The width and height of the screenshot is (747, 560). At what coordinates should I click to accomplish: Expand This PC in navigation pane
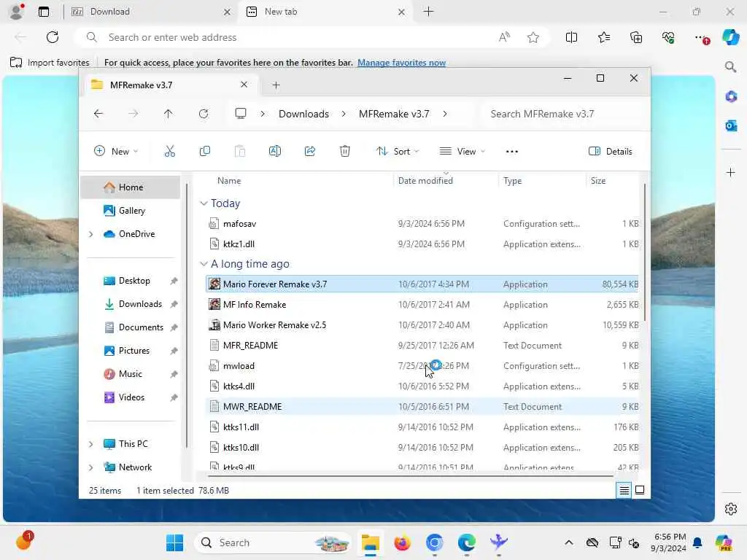(x=91, y=444)
